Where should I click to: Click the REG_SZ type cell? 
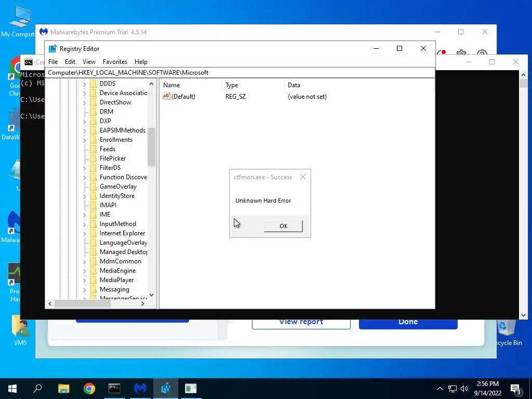235,97
